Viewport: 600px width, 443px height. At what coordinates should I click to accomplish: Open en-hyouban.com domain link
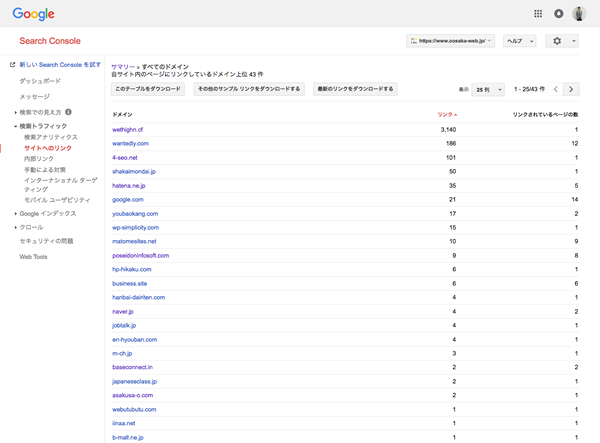[x=135, y=339]
